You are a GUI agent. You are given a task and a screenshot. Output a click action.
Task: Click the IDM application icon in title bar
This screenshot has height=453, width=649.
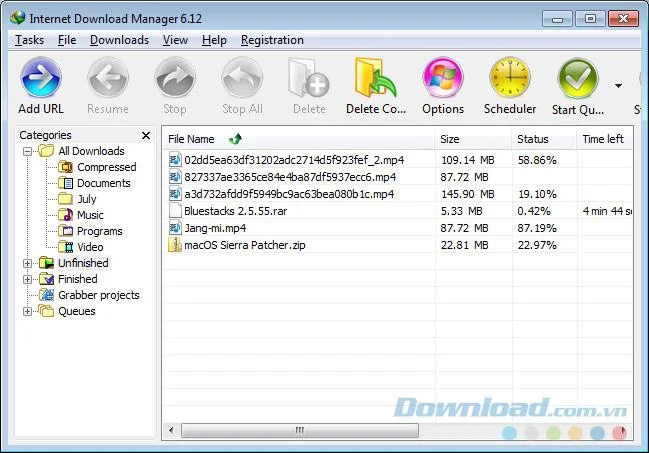[x=18, y=18]
